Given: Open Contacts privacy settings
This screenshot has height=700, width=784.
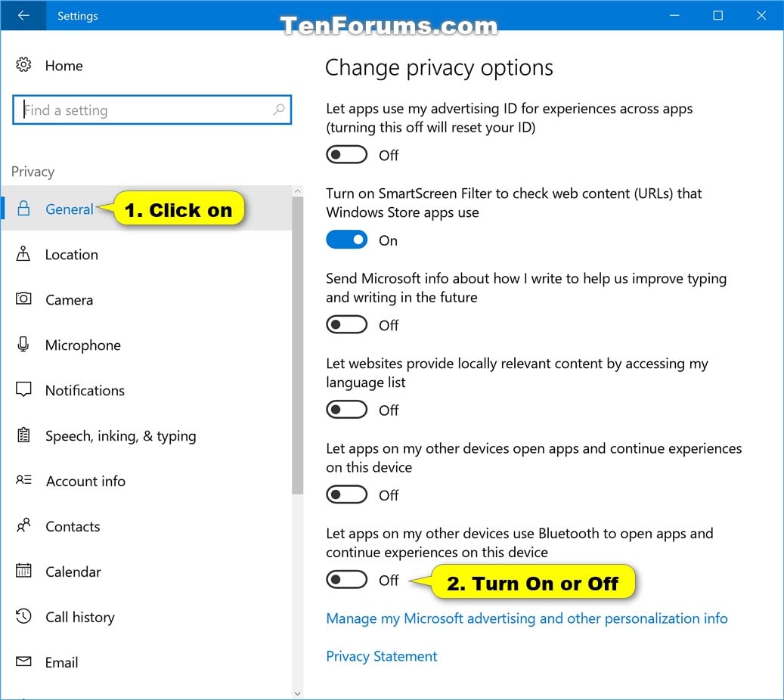Looking at the screenshot, I should [147, 526].
